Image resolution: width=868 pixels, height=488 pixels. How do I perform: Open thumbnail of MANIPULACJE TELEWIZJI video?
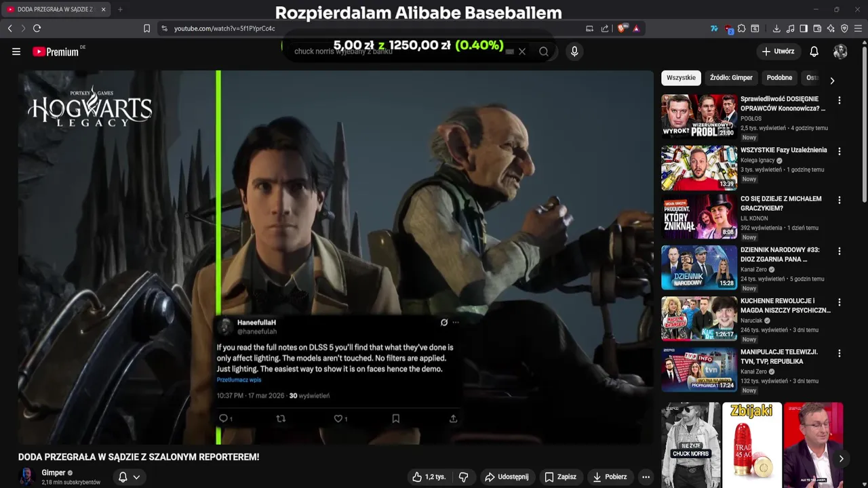(x=699, y=369)
